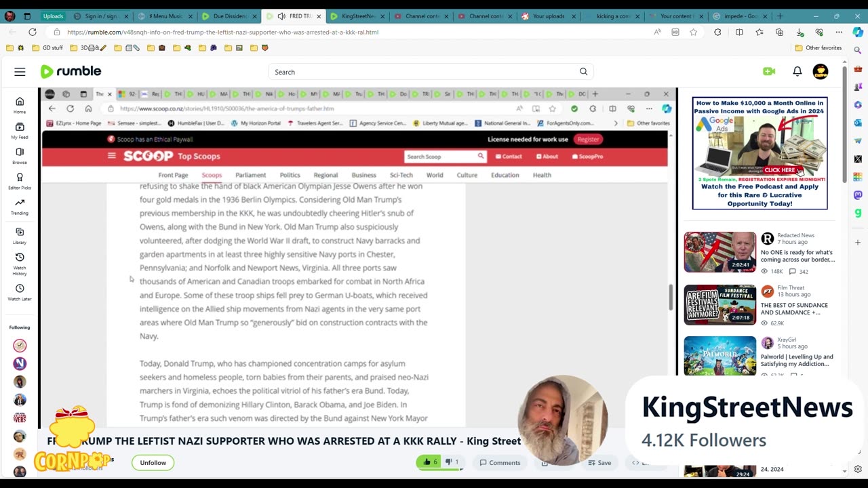Open the Comments button under video
Screen dimensions: 868x488
tap(500, 462)
